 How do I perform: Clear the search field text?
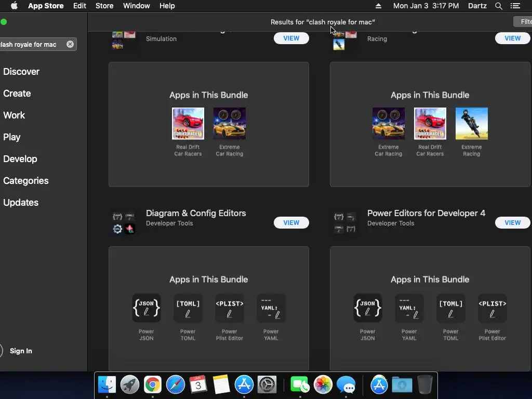point(70,44)
